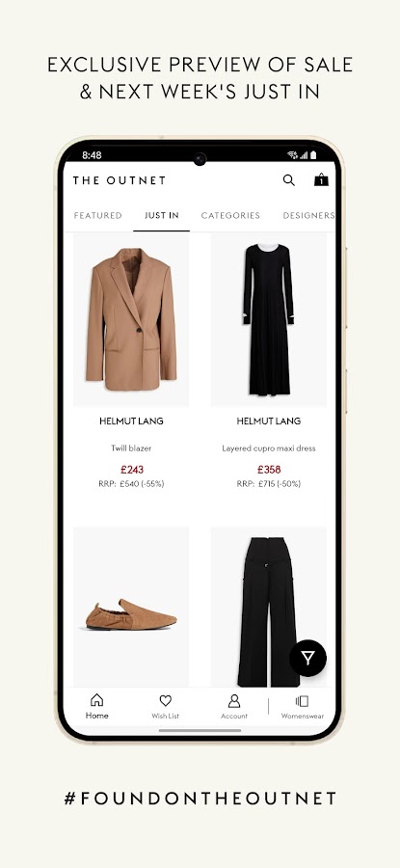Open the search magnifier icon
The image size is (400, 868).
click(289, 180)
